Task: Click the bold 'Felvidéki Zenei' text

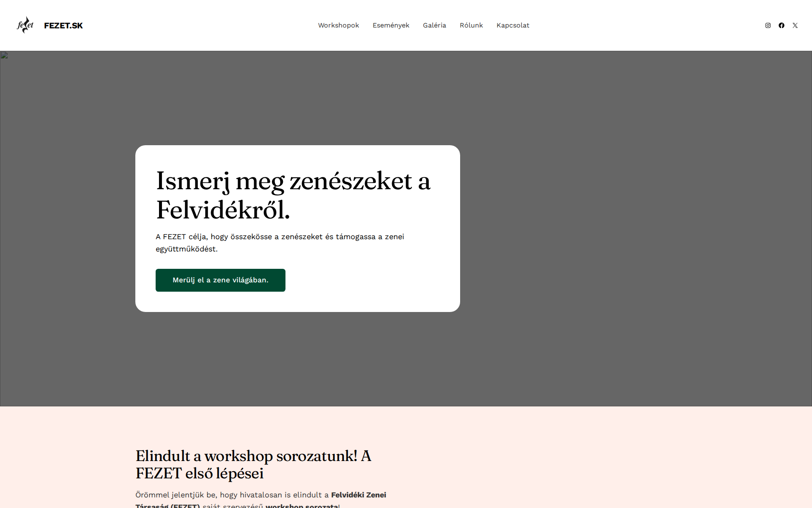Action: (359, 495)
